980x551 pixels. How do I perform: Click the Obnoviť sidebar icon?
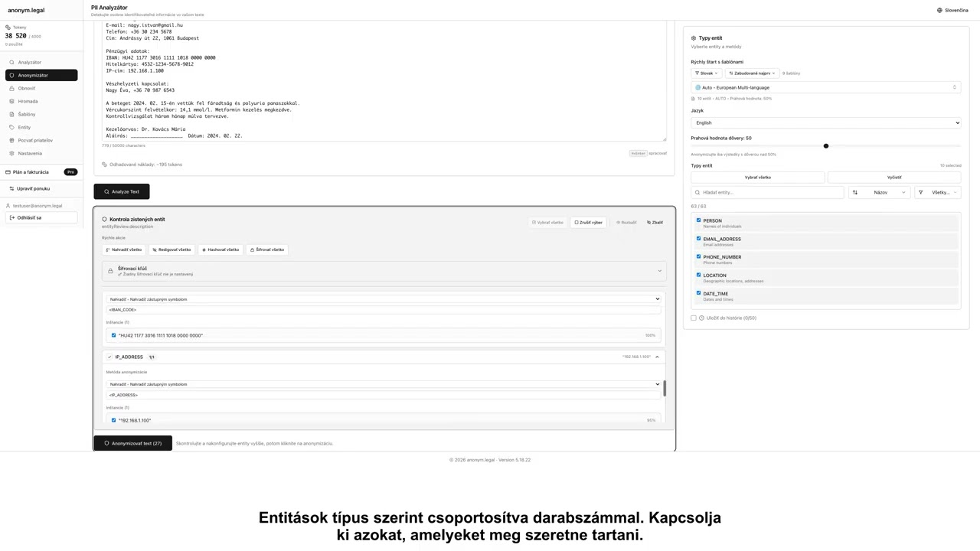[x=11, y=88]
